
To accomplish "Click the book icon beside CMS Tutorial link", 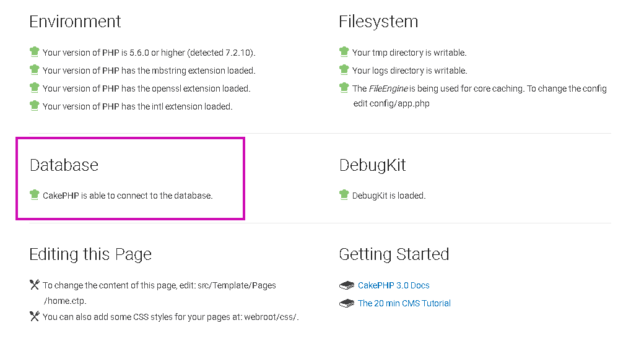I will pos(347,303).
